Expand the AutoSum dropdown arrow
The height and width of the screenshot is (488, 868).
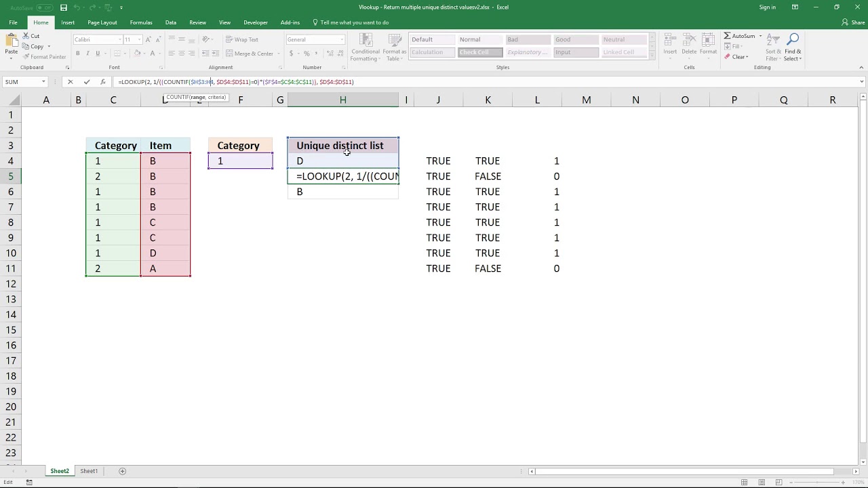tap(760, 36)
